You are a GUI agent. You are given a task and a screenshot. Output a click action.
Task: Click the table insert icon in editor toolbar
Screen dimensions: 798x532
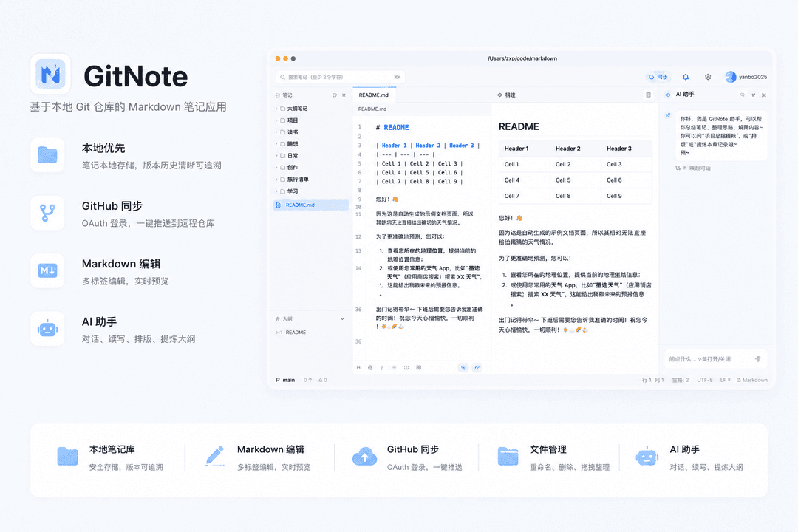point(418,367)
